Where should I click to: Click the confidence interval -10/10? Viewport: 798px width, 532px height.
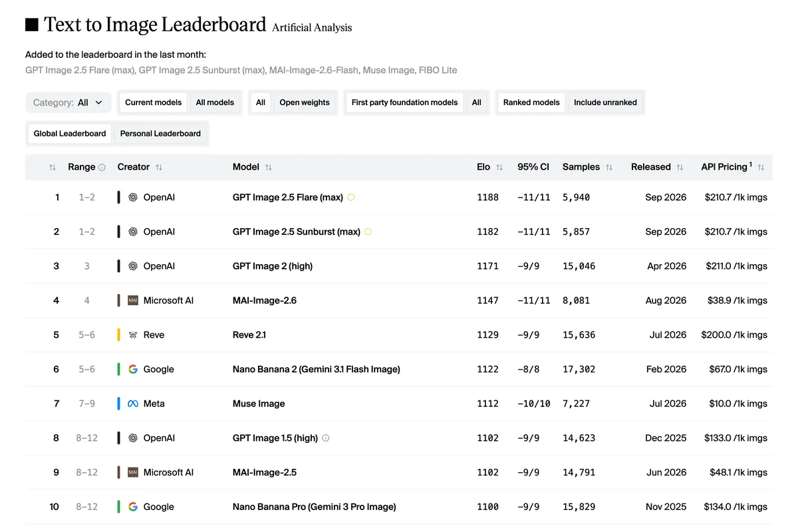(534, 404)
